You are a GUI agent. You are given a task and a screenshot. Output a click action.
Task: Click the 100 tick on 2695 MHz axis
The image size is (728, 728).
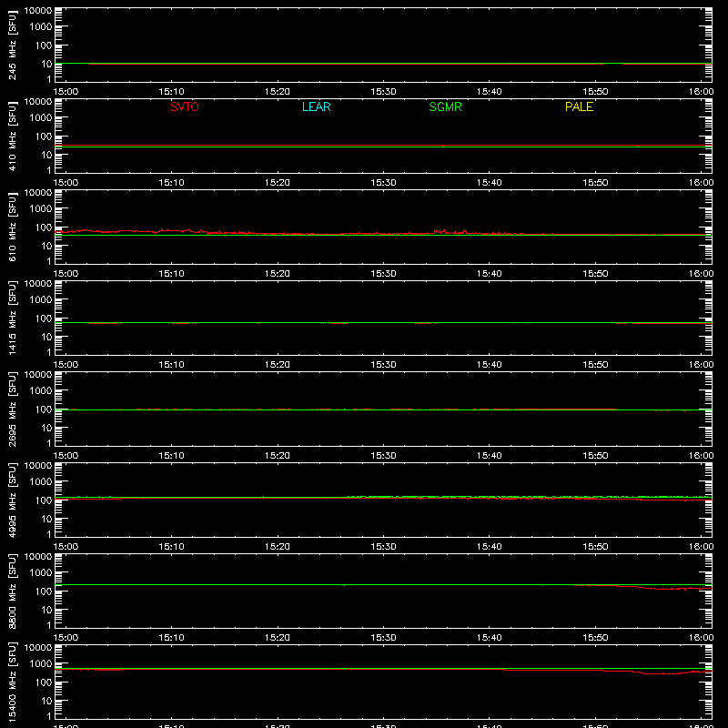[44, 409]
